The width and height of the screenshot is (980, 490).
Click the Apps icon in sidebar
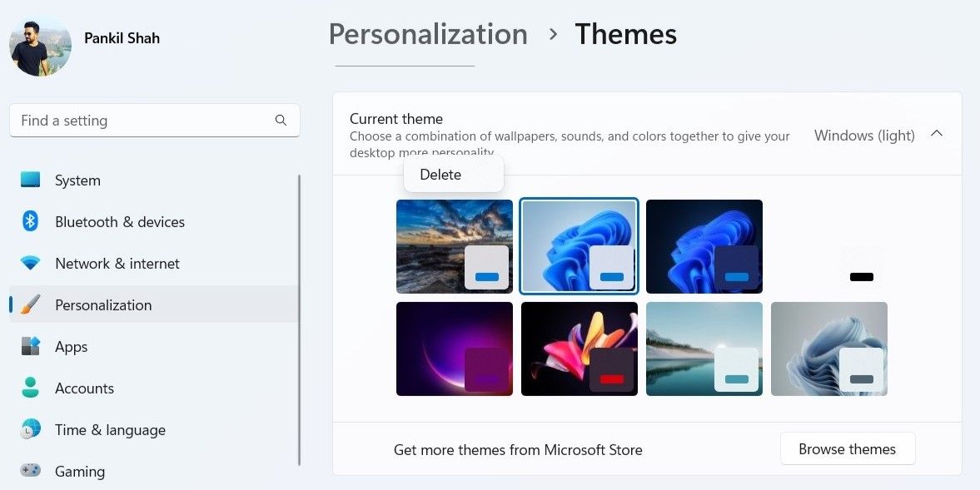(30, 346)
